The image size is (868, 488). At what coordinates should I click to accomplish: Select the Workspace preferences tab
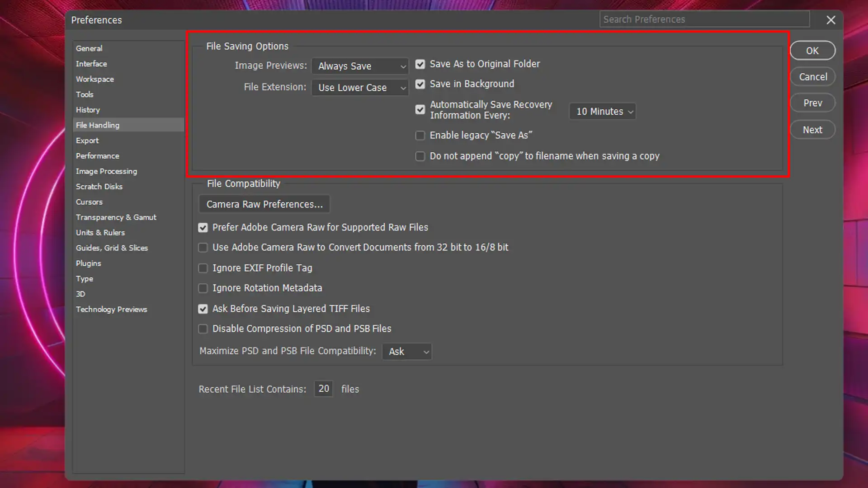(95, 79)
